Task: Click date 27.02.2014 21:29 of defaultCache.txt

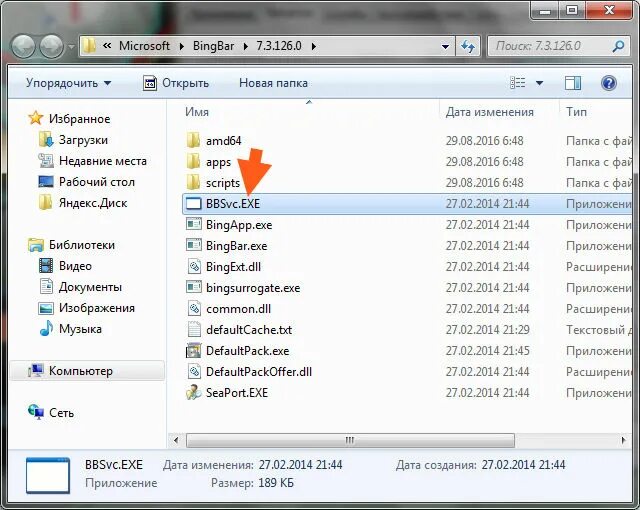Action: pos(487,330)
